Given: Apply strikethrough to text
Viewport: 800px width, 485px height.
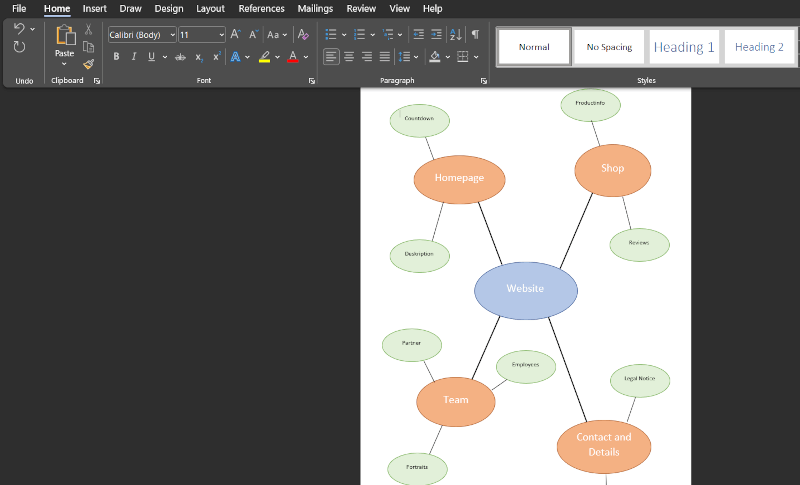Looking at the screenshot, I should click(180, 57).
